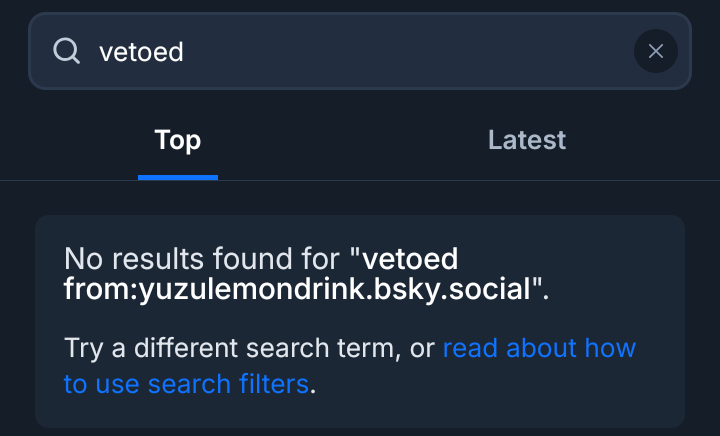This screenshot has height=436, width=720.
Task: Click the bold 'vetoed' in the results message
Action: (410, 259)
